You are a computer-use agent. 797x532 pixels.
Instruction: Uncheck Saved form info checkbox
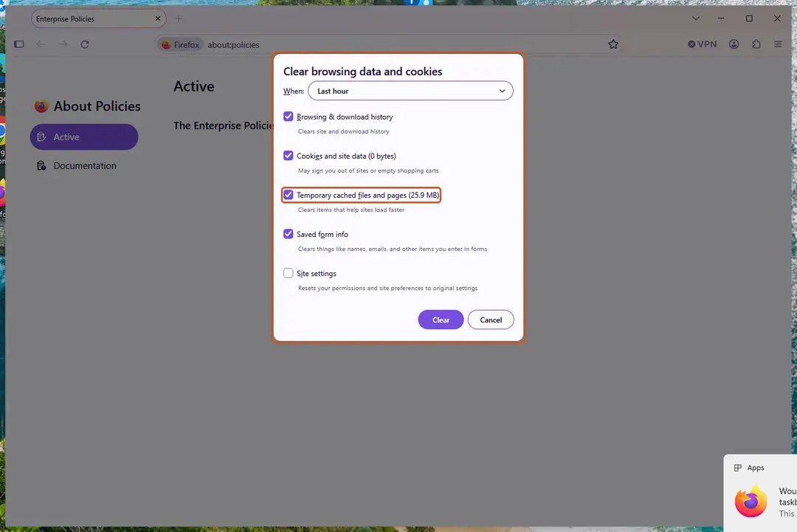tap(289, 234)
